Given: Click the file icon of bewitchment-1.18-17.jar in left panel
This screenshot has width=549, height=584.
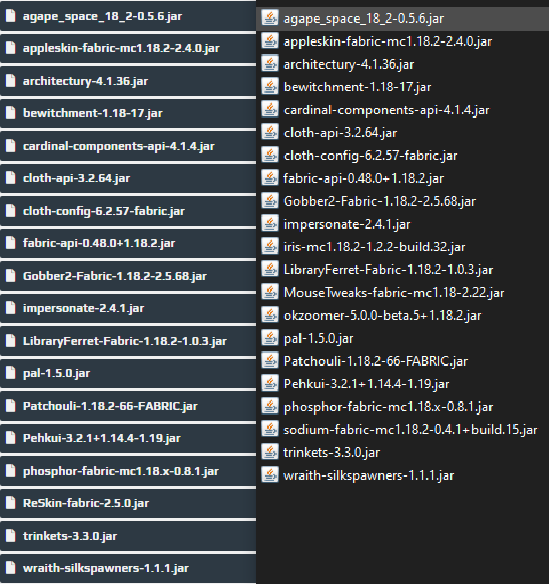Looking at the screenshot, I should 11,113.
